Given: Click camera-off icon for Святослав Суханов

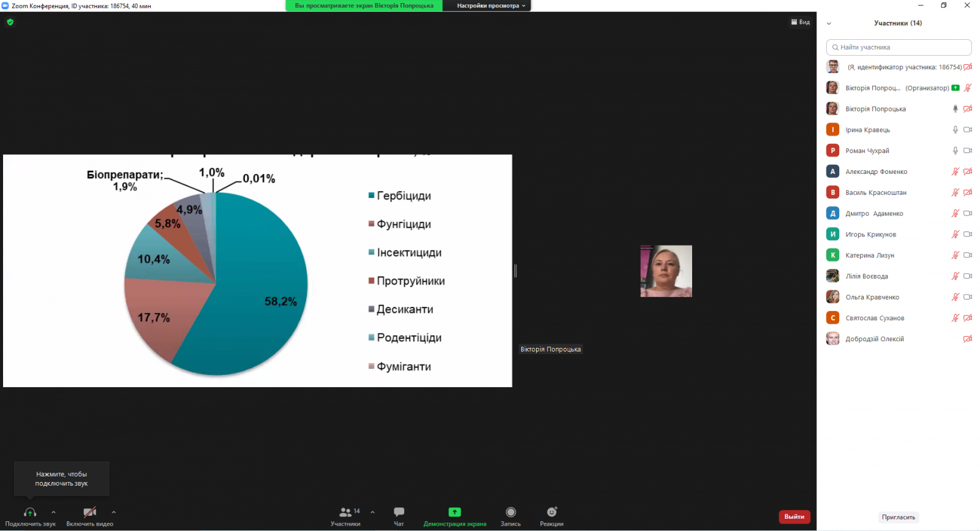Looking at the screenshot, I should 968,318.
